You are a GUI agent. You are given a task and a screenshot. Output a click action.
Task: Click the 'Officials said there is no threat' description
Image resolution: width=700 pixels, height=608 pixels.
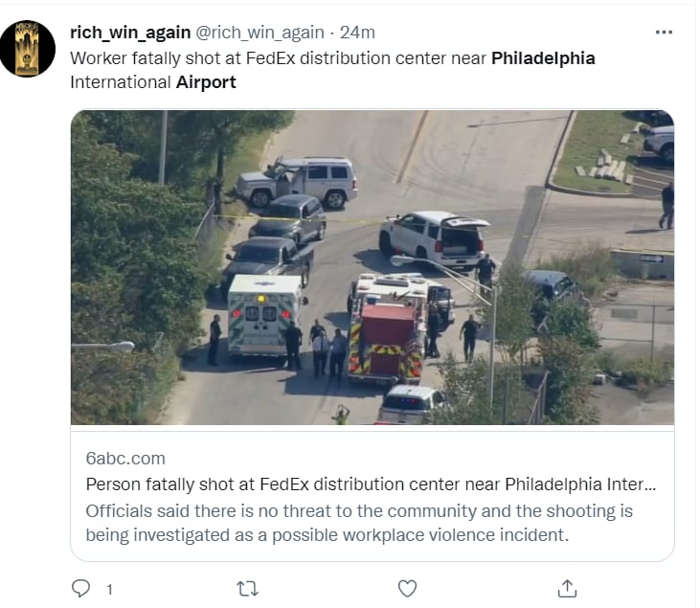click(x=359, y=523)
